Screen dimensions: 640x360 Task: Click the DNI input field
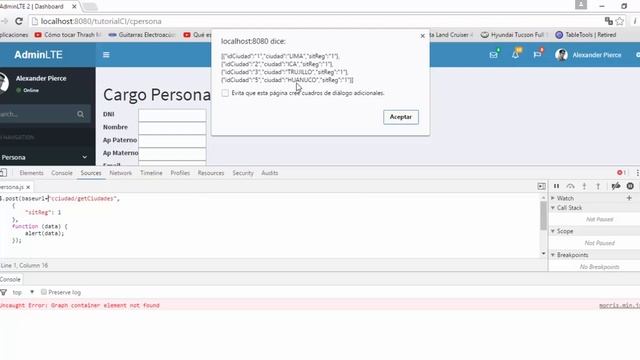[x=172, y=115]
